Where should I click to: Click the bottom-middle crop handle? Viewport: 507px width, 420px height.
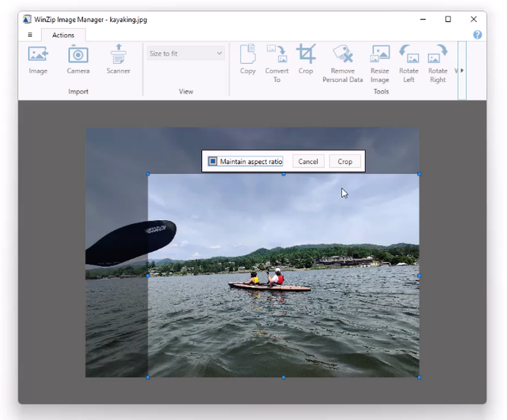(x=283, y=377)
